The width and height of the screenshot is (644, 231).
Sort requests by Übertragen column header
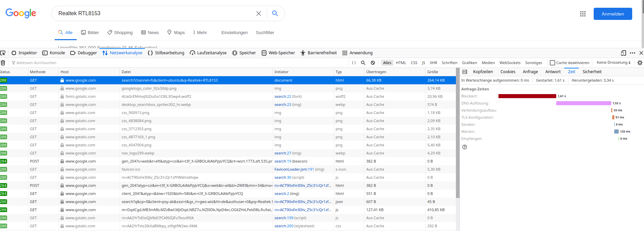click(395, 72)
